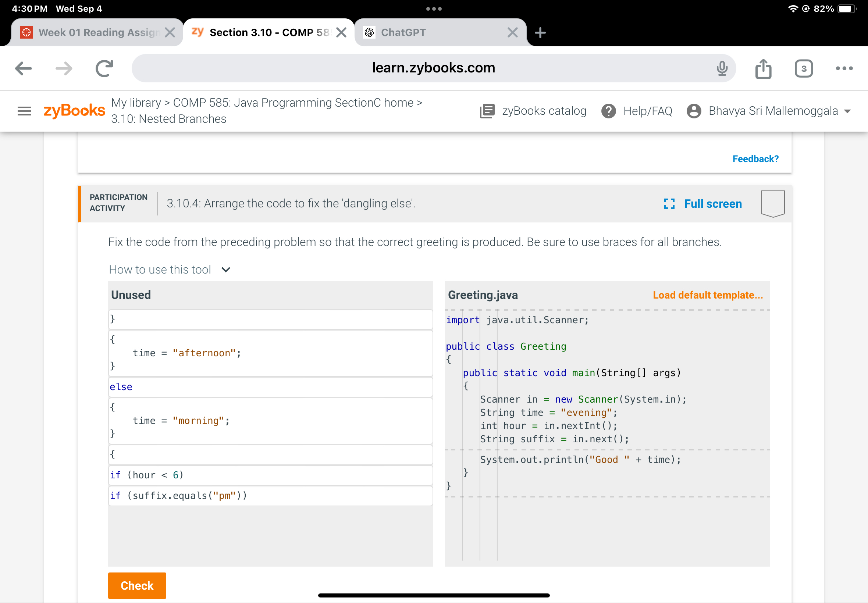Reload the page with the refresh icon
This screenshot has width=868, height=603.
pos(104,68)
